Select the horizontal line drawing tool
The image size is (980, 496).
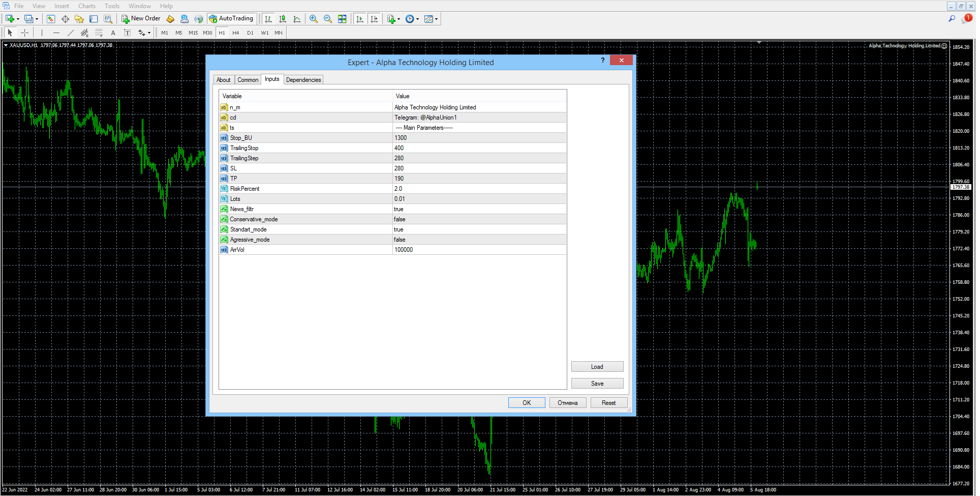(56, 33)
